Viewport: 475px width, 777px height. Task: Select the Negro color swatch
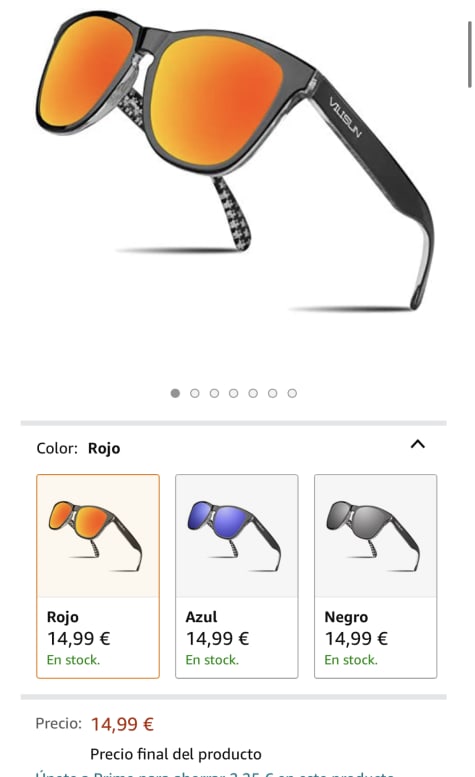375,576
